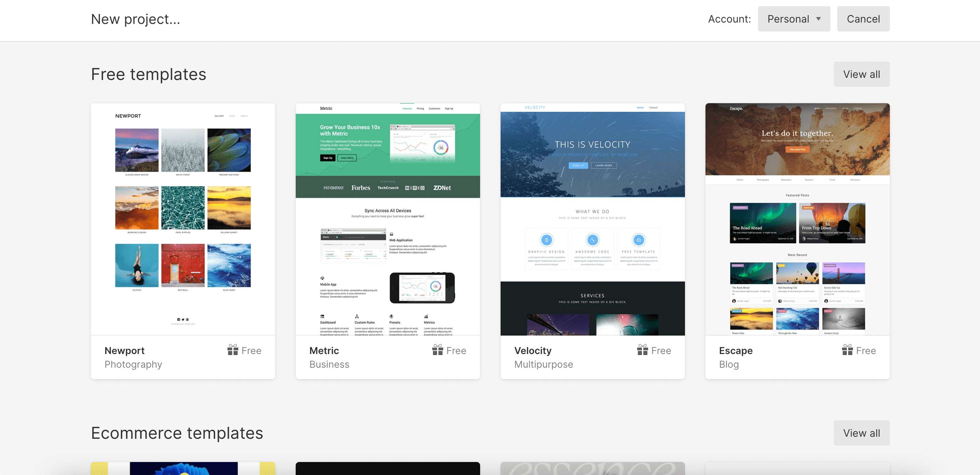View all free templates

click(861, 74)
